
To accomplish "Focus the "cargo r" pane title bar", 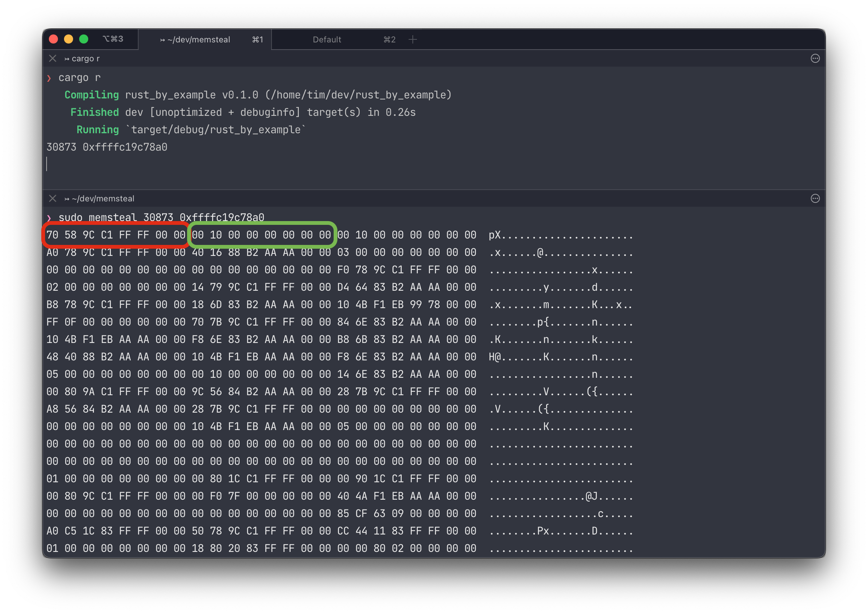I will pos(86,59).
